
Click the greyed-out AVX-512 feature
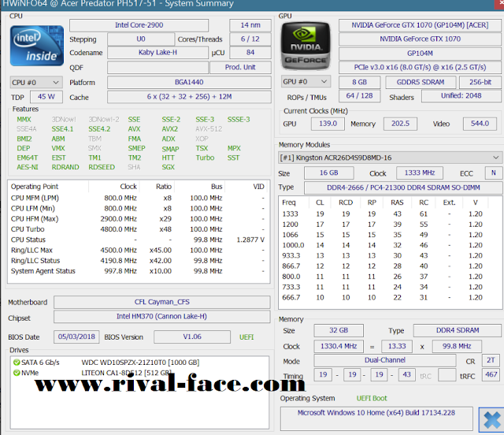[x=209, y=129]
